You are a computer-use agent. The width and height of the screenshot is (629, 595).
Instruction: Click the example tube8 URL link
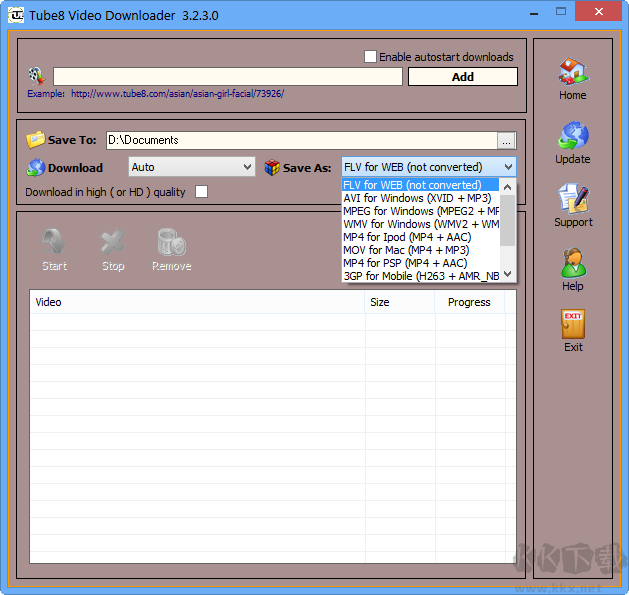pos(177,94)
